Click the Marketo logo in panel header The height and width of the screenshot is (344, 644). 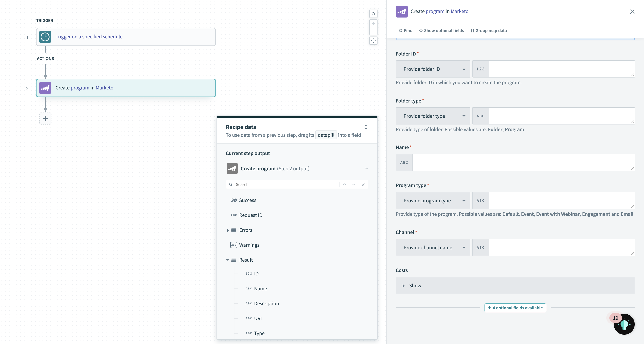click(x=402, y=12)
